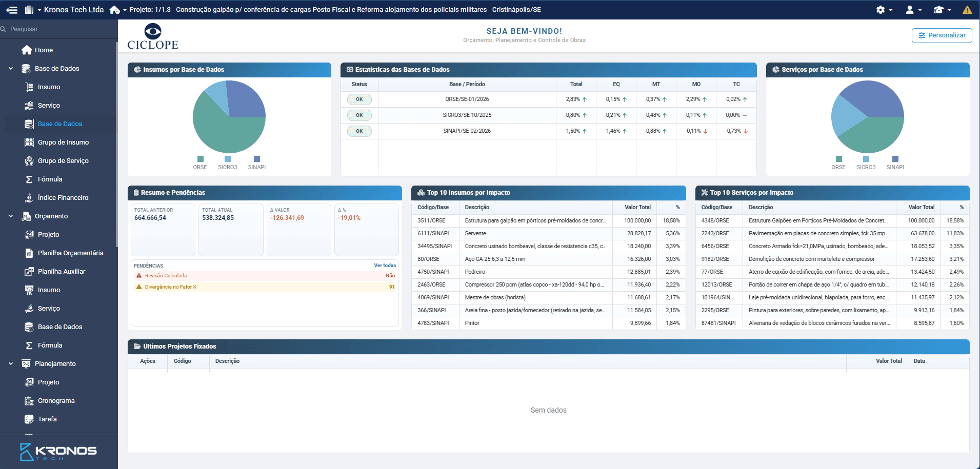The width and height of the screenshot is (980, 469).
Task: Select insumo row 3511/ORSE
Action: (549, 220)
